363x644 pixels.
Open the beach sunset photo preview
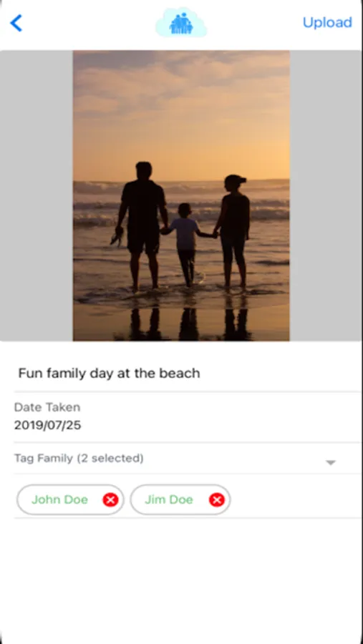tap(181, 195)
